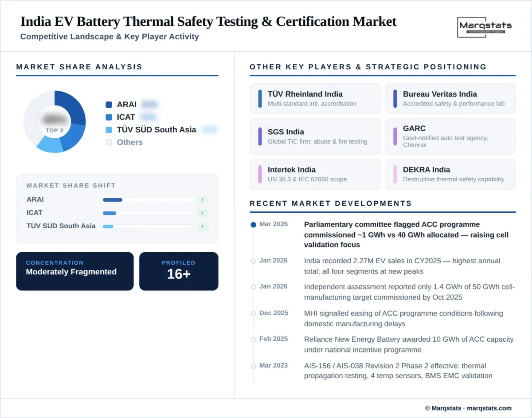Select the first Jan 2026 timeline marker dot
532x418 pixels.
(x=253, y=261)
